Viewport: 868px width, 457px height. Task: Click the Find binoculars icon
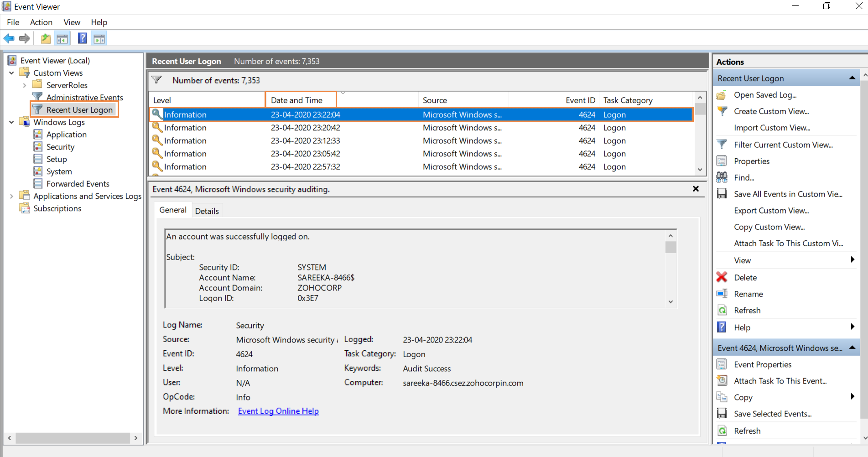(x=722, y=177)
